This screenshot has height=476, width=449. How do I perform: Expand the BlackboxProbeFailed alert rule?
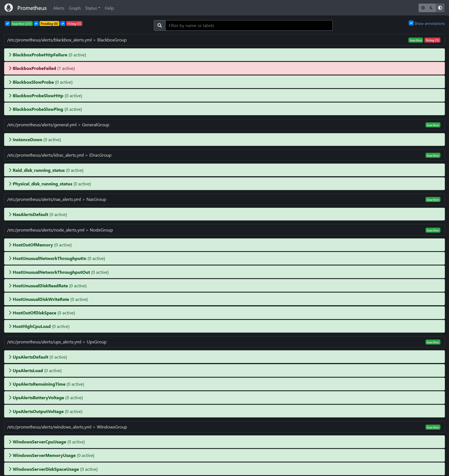tap(34, 69)
